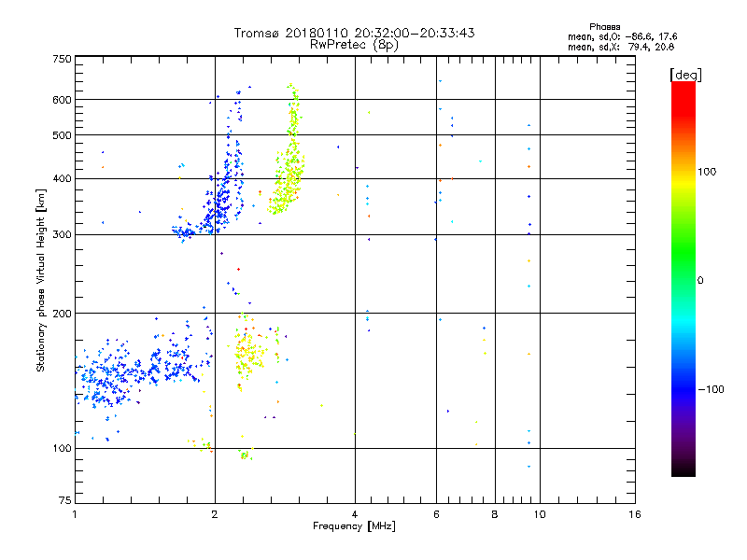Click the '[deg]' colorbar unit label
The image size is (747, 560).
coord(685,75)
